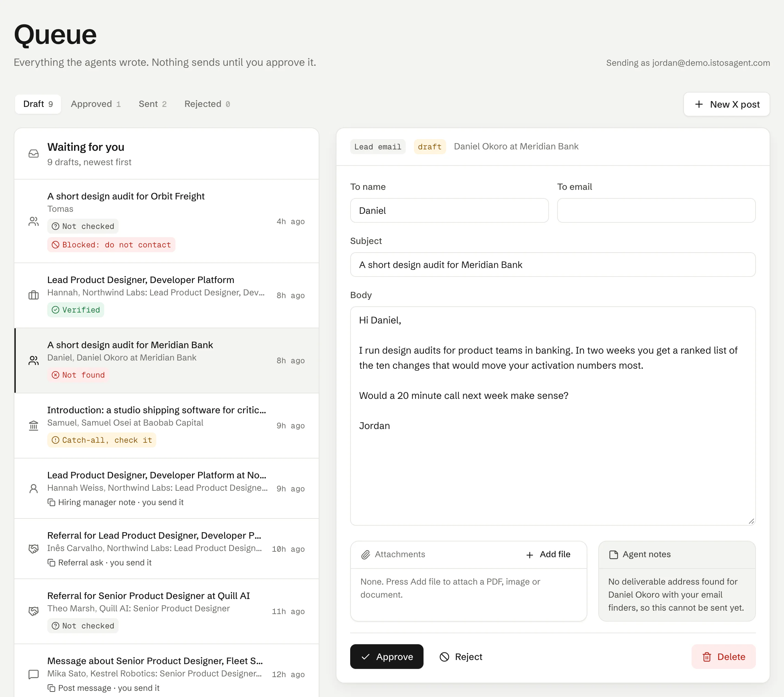Click the Catch-all, check it badge
Screen dimensions: 784x697
102,440
